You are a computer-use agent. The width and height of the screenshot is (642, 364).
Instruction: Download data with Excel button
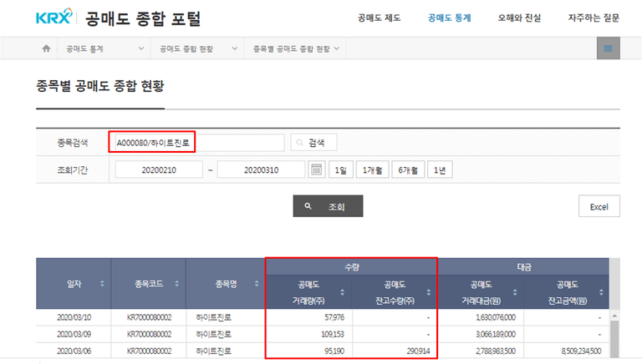[x=599, y=206]
